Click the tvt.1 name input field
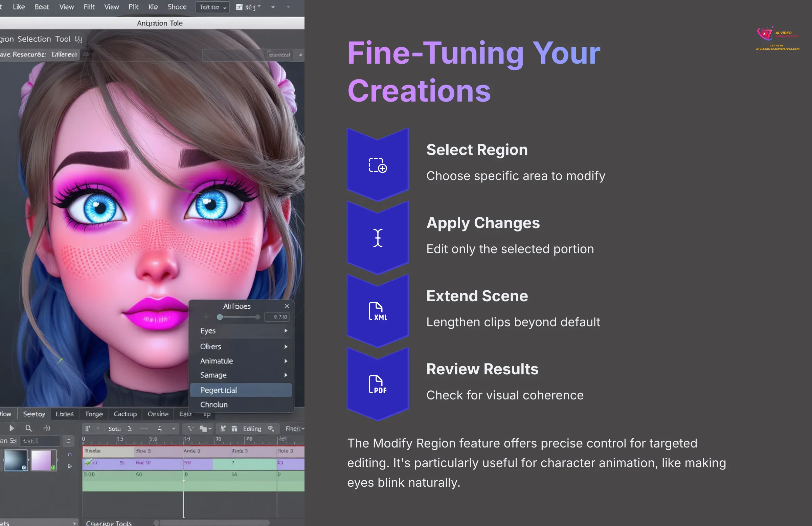 click(40, 441)
